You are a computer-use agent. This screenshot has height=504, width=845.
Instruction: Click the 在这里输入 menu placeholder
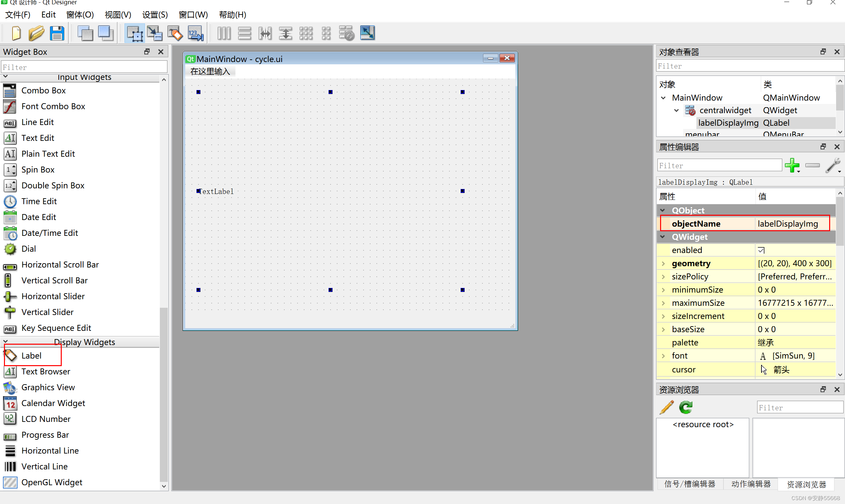(210, 72)
